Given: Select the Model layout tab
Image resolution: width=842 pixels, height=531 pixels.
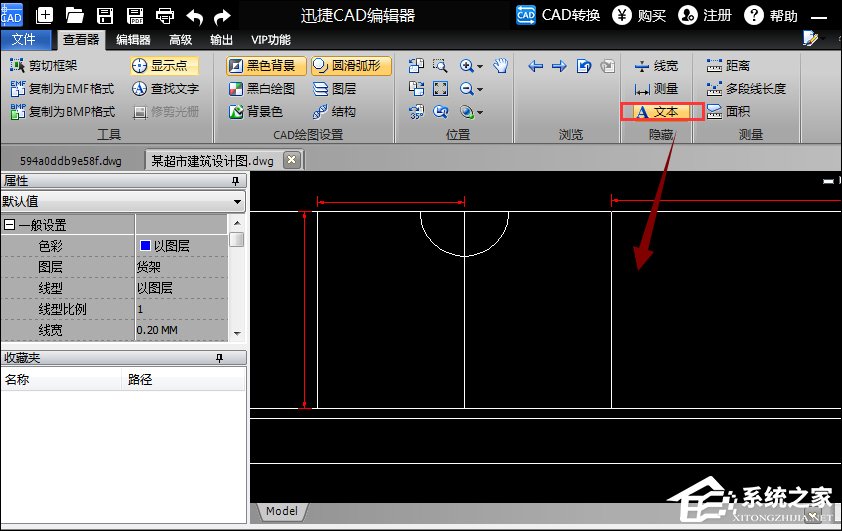Looking at the screenshot, I should [x=281, y=511].
